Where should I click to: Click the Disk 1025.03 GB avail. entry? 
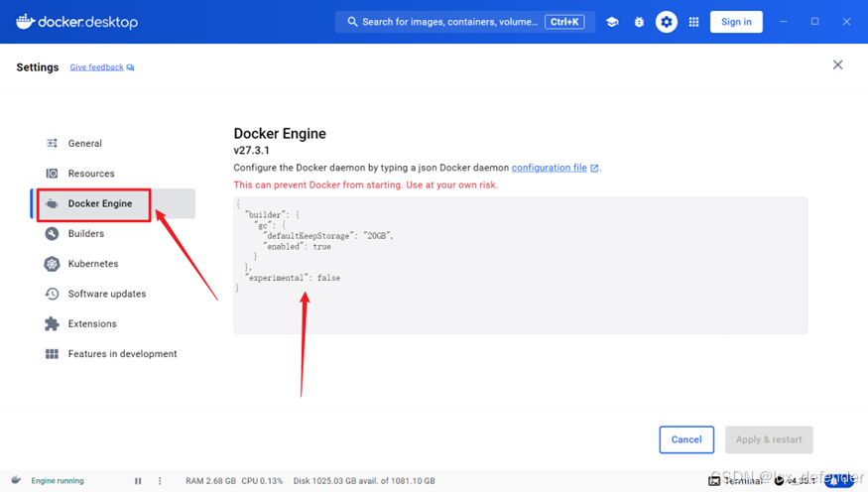pyautogui.click(x=364, y=481)
